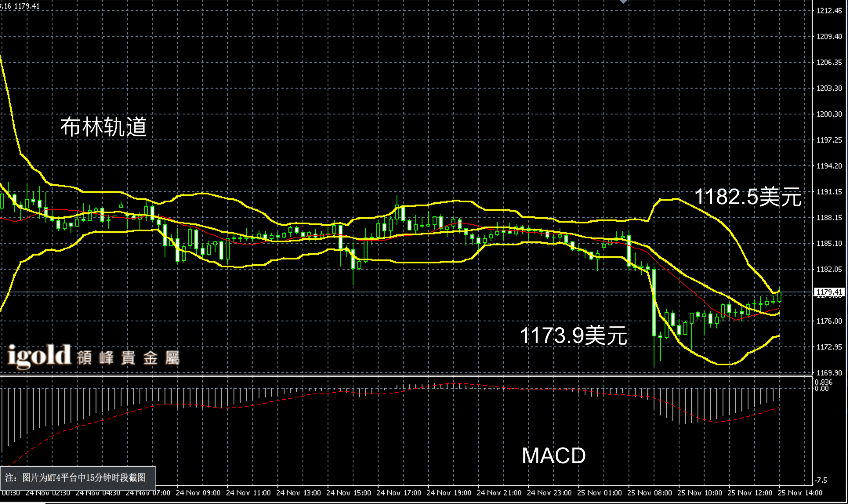Click the current price tag 1179.41

[829, 292]
